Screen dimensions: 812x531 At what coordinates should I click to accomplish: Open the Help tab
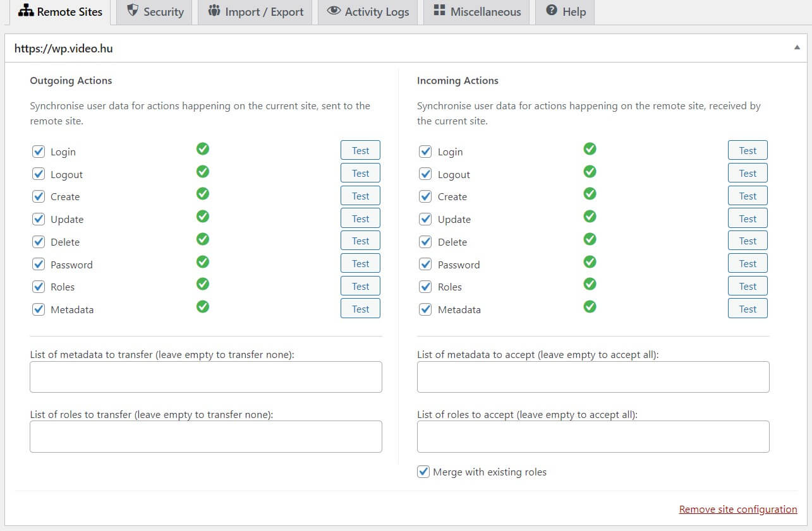coord(565,12)
